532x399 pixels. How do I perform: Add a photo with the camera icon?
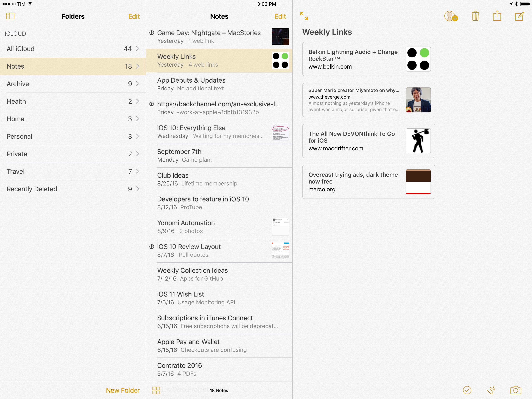515,390
